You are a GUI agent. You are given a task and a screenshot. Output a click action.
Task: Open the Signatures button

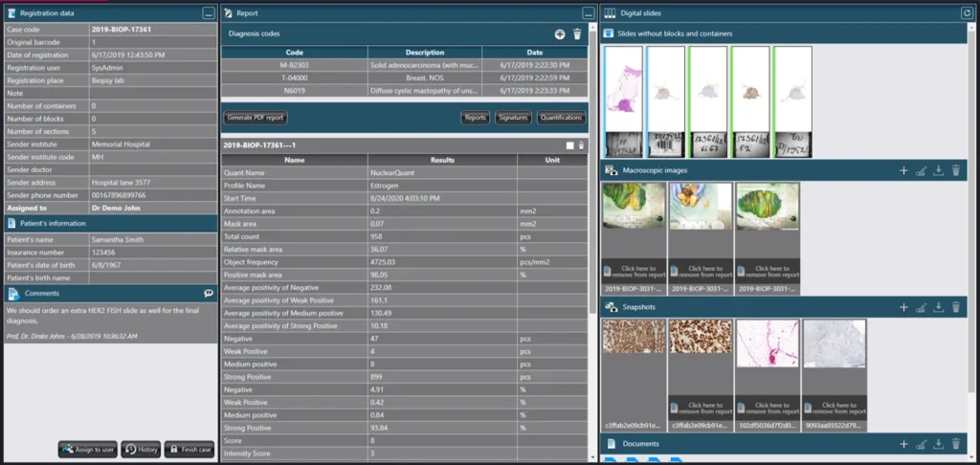[513, 118]
